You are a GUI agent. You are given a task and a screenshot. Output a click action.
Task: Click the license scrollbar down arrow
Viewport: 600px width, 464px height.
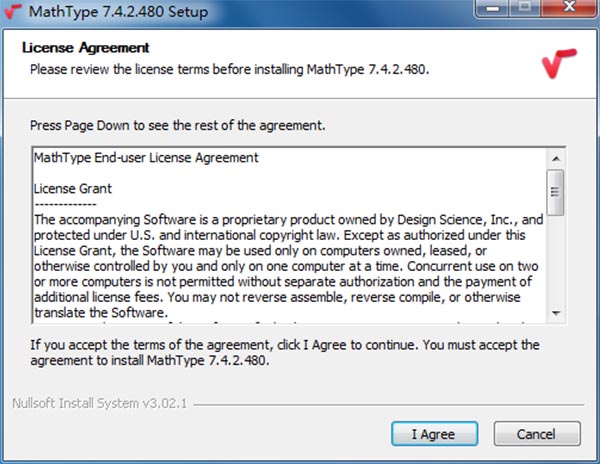point(555,314)
